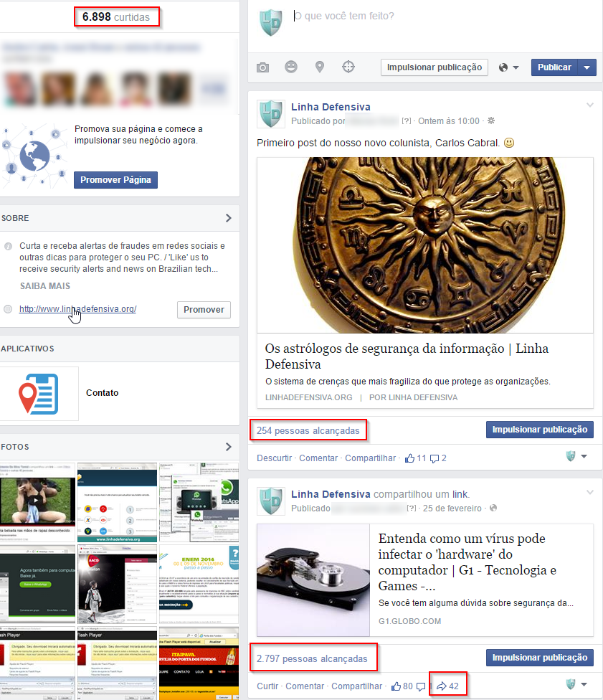
Task: Click Compartilhar on the first post
Action: (370, 458)
